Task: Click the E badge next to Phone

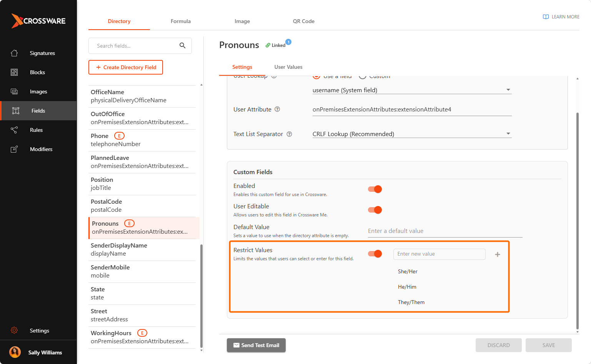Action: pos(119,136)
